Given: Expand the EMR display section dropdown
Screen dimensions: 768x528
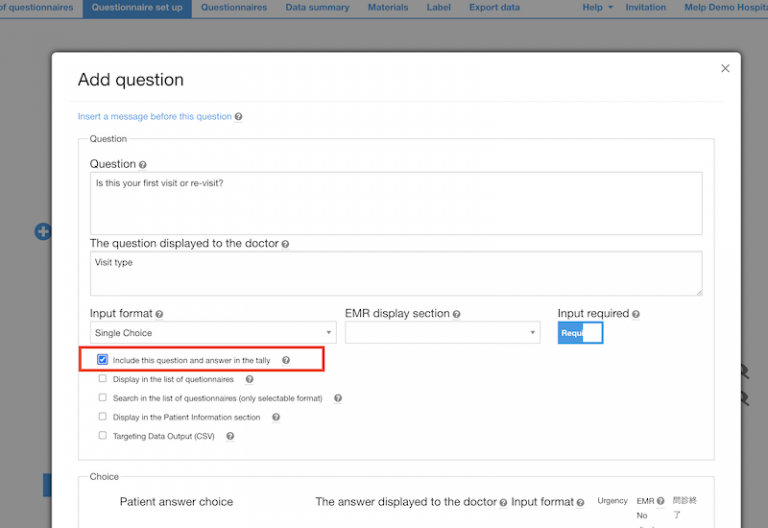Looking at the screenshot, I should tap(442, 333).
